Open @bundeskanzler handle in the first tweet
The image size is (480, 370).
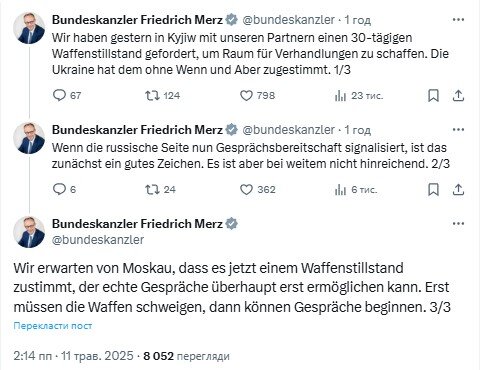point(288,20)
